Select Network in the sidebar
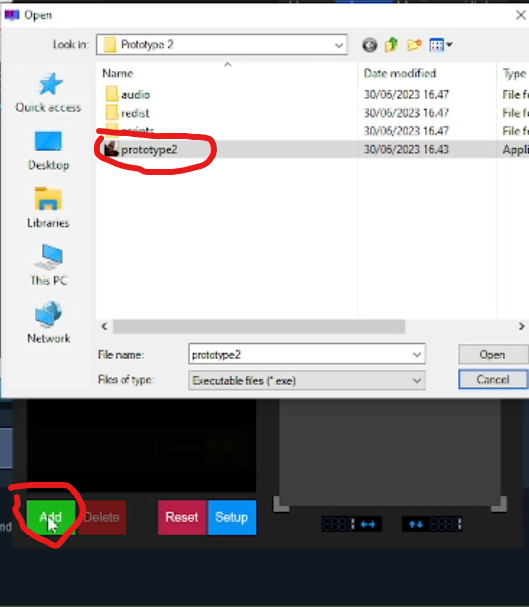This screenshot has height=607, width=529. 48,322
